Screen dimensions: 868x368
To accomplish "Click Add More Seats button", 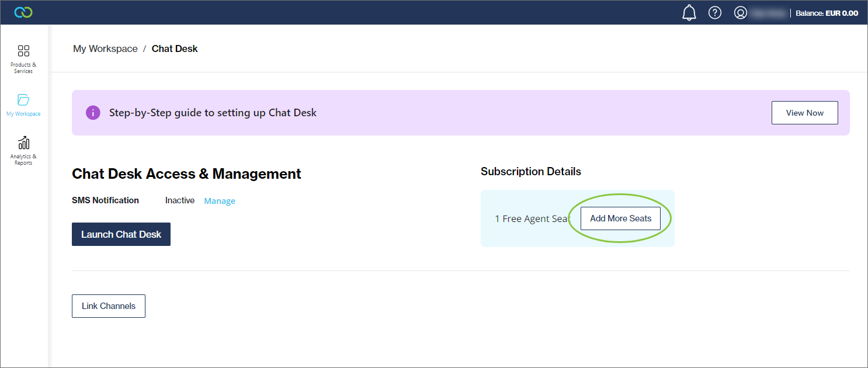I will 620,218.
